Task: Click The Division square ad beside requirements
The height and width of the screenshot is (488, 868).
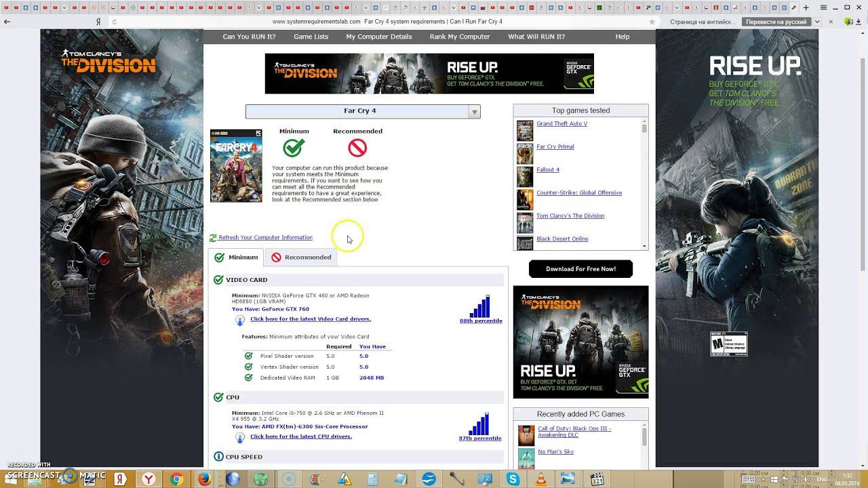Action: [580, 342]
